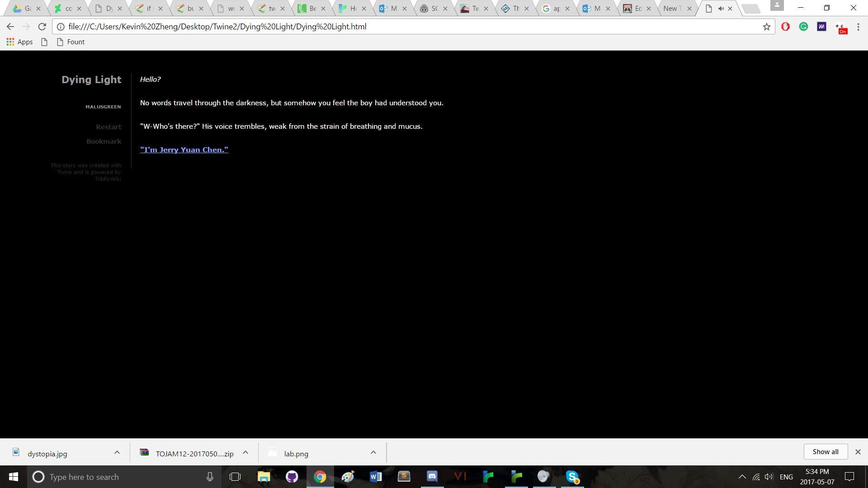Open the Grammarly extension icon
Screen dimensions: 868x488
click(803, 27)
